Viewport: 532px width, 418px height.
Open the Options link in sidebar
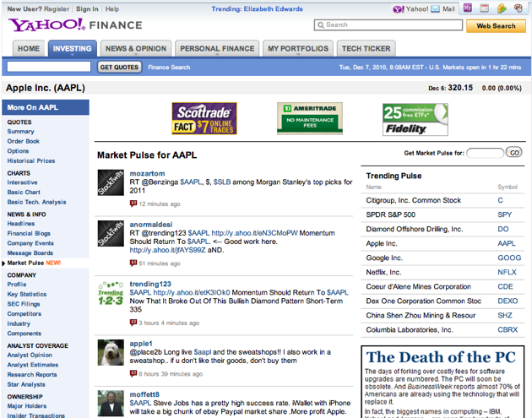tap(18, 151)
